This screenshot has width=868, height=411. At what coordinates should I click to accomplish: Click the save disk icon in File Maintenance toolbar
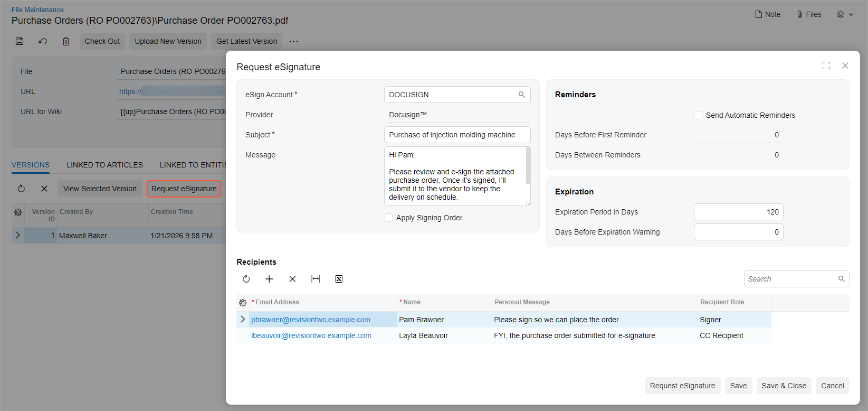tap(20, 41)
